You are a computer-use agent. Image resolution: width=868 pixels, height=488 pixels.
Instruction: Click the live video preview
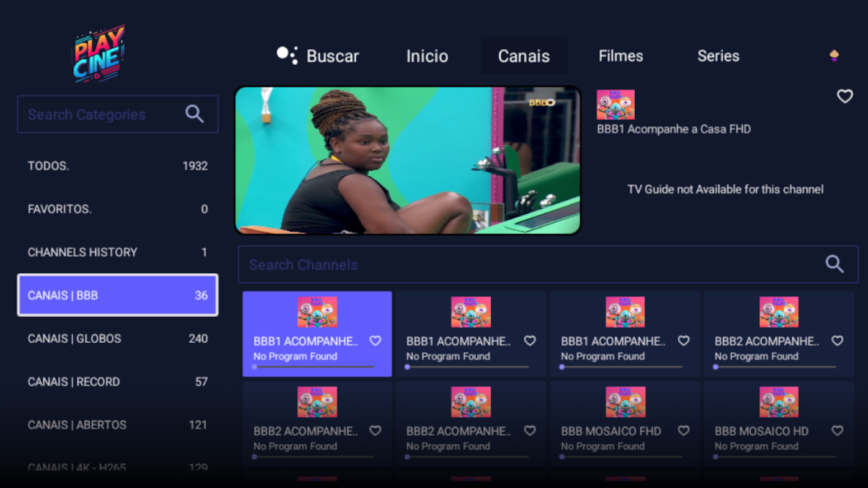click(x=408, y=160)
